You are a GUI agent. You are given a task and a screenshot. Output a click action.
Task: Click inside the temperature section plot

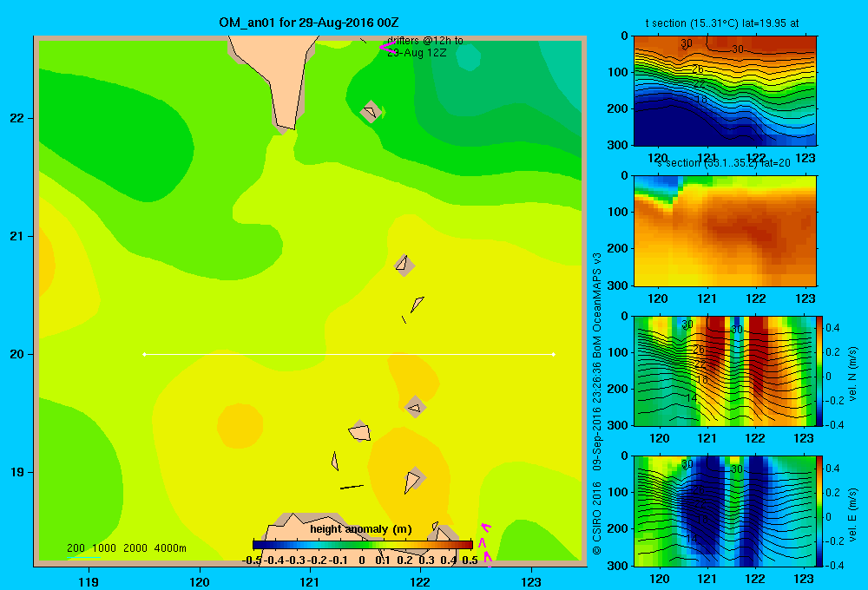[x=725, y=90]
